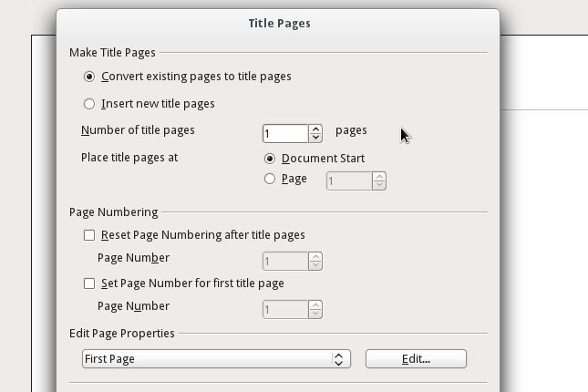The image size is (588, 392).
Task: Decrease number of title pages with down arrow
Action: point(315,138)
